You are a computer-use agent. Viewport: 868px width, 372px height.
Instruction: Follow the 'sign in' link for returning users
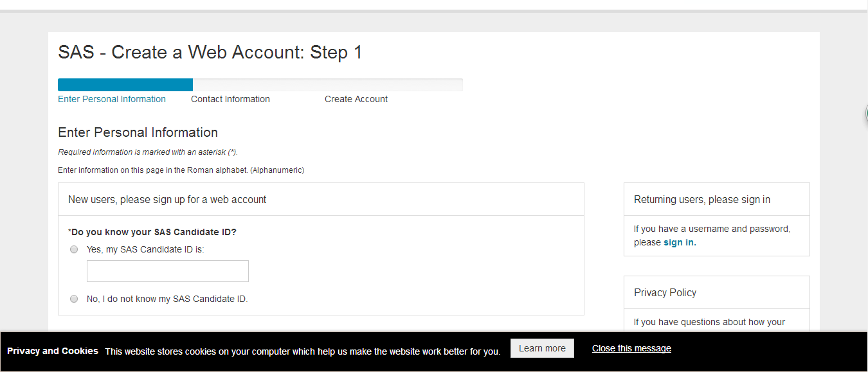[680, 242]
